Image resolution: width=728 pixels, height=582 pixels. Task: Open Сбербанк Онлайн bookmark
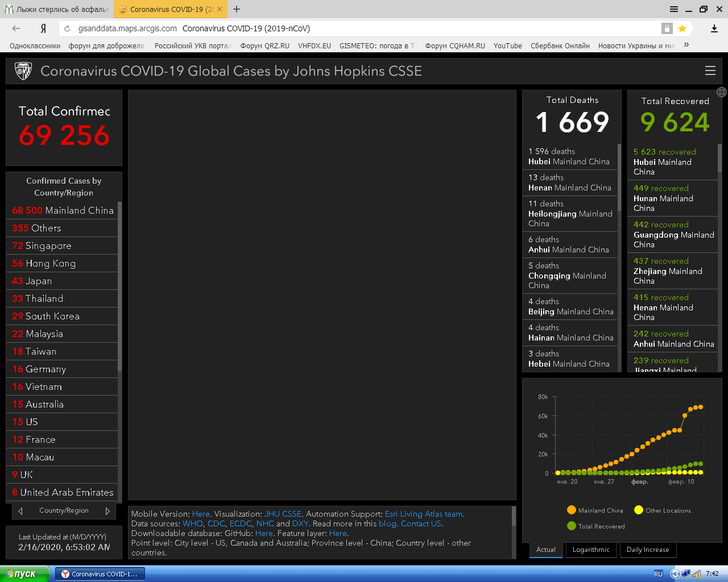coord(560,45)
